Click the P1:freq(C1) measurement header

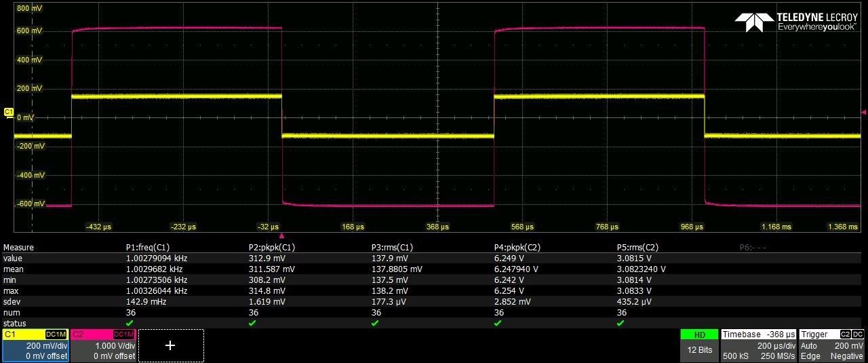tap(148, 248)
